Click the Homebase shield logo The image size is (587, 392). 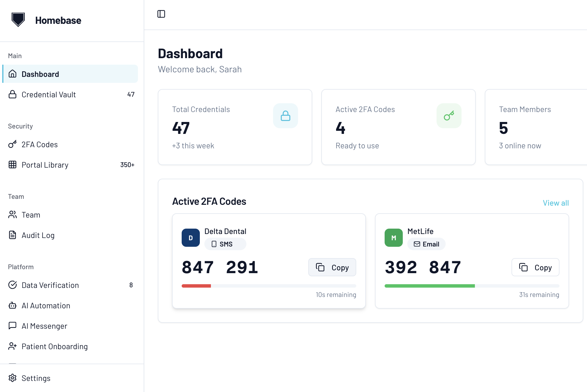click(18, 20)
